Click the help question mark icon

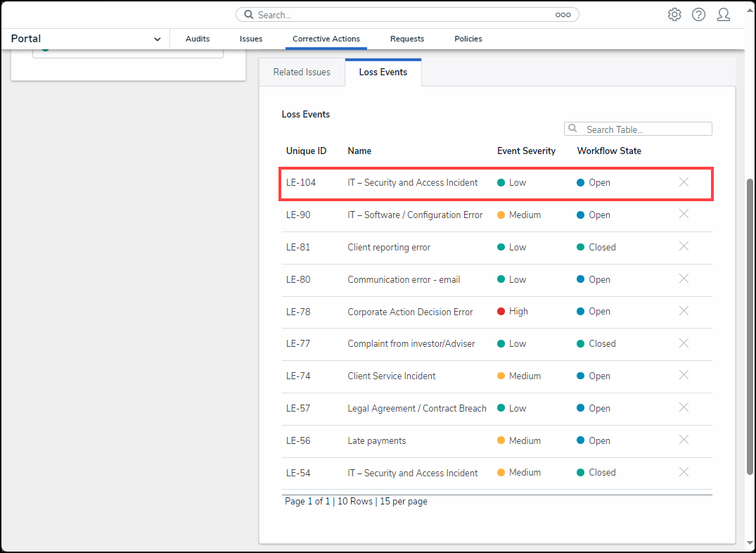pos(698,15)
